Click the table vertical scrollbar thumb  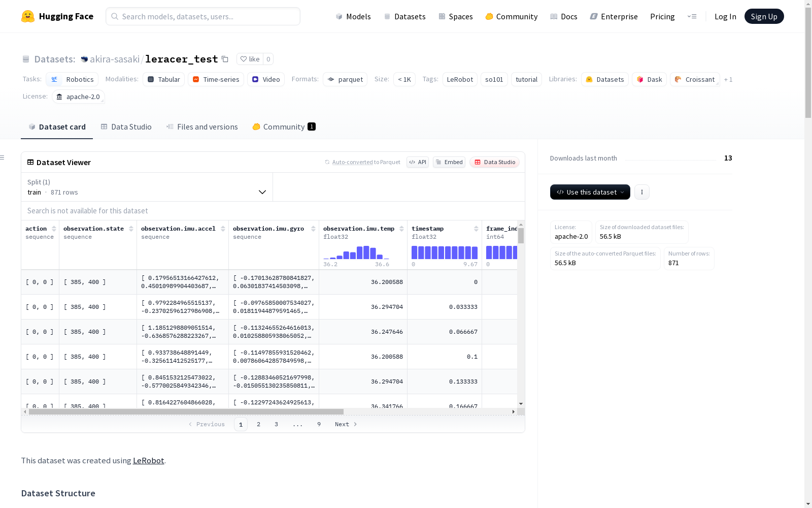click(521, 236)
